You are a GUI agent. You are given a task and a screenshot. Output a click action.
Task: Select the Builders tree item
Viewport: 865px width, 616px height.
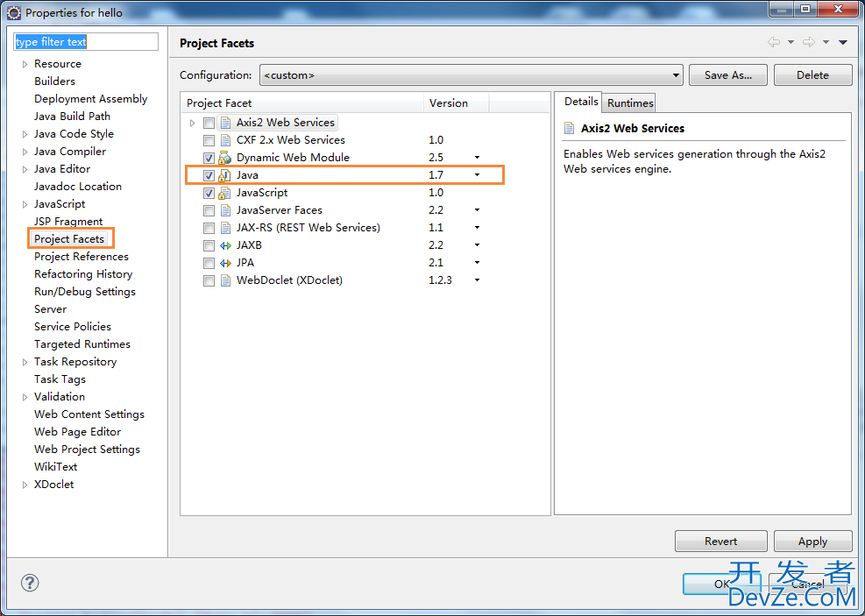coord(54,81)
